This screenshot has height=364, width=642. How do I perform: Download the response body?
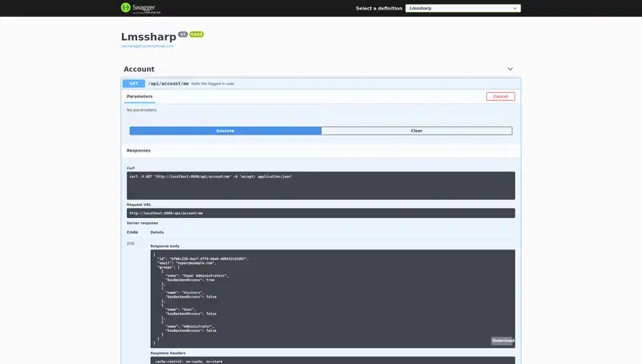[502, 341]
